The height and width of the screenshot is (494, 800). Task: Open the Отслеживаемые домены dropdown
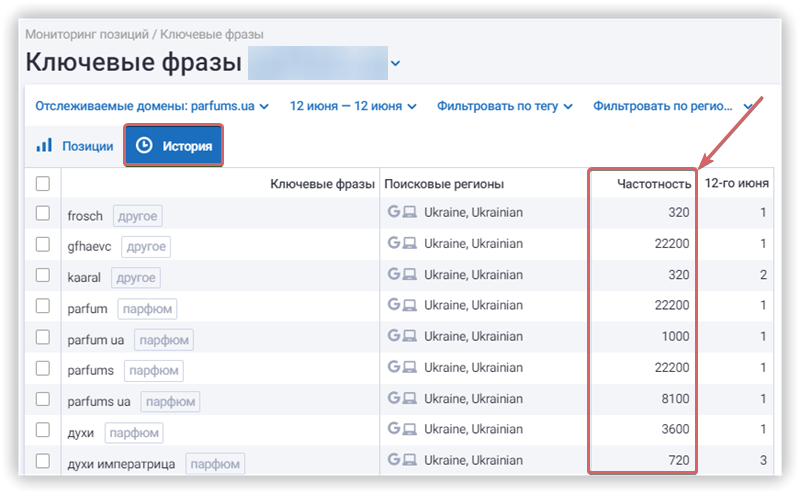click(x=152, y=106)
